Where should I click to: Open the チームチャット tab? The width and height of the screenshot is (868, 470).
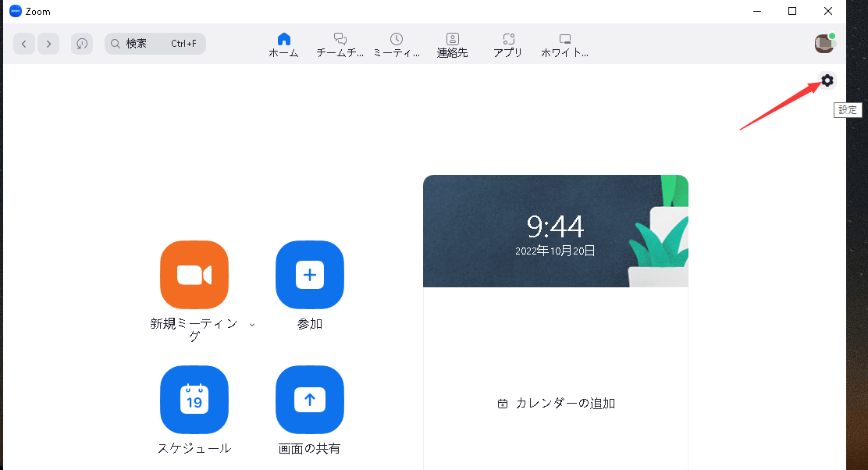[340, 45]
